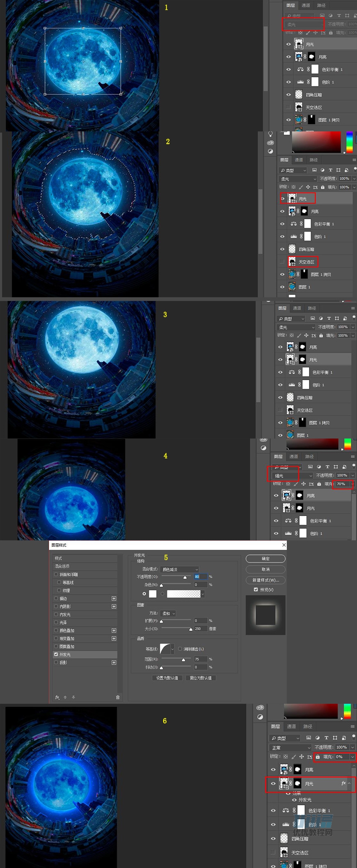357x868 pixels.
Task: Click the plus icon beside 投影
Action: point(114,663)
